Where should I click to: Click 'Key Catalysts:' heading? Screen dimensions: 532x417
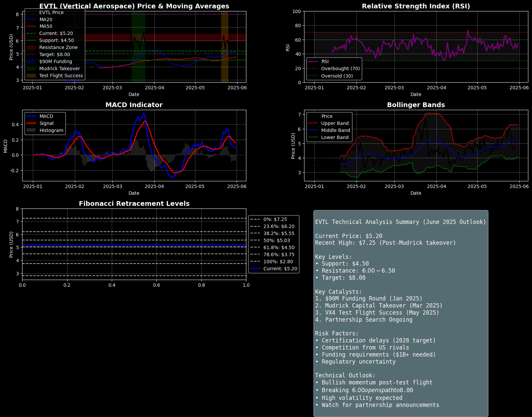click(x=339, y=292)
